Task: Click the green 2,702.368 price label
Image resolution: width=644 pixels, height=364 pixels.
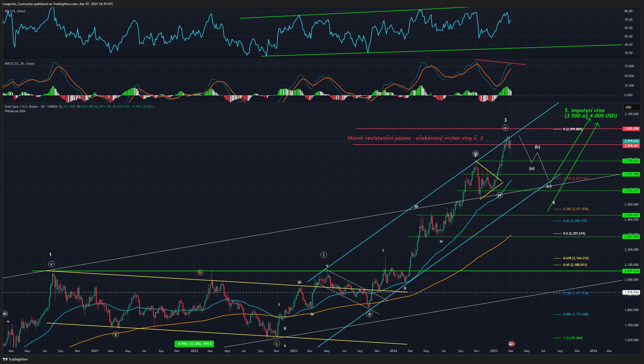Action: click(631, 174)
